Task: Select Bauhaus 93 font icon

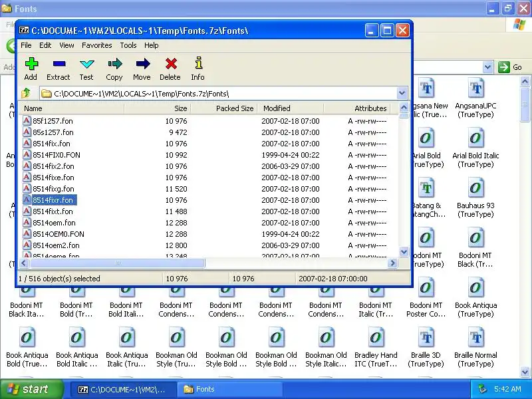Action: coord(475,188)
